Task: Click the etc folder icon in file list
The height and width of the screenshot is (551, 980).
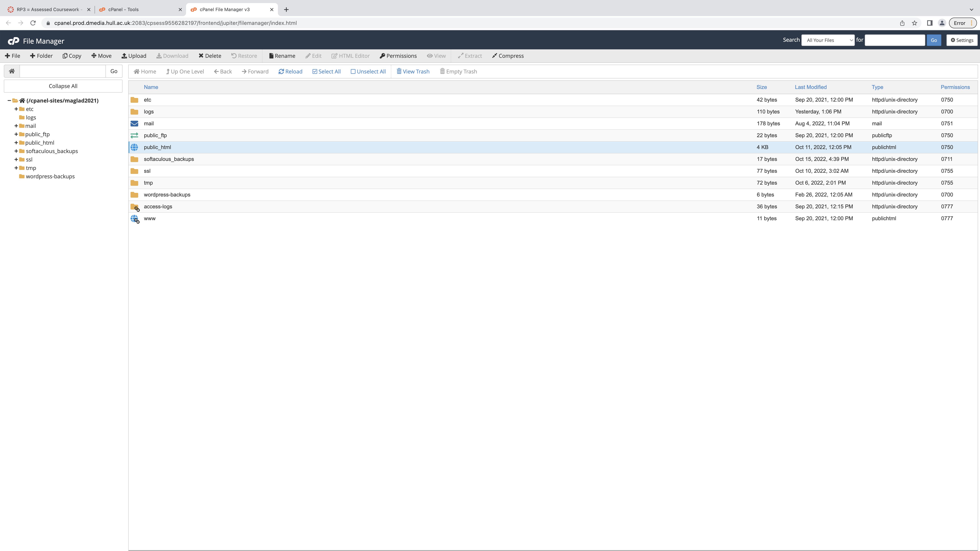Action: tap(134, 100)
